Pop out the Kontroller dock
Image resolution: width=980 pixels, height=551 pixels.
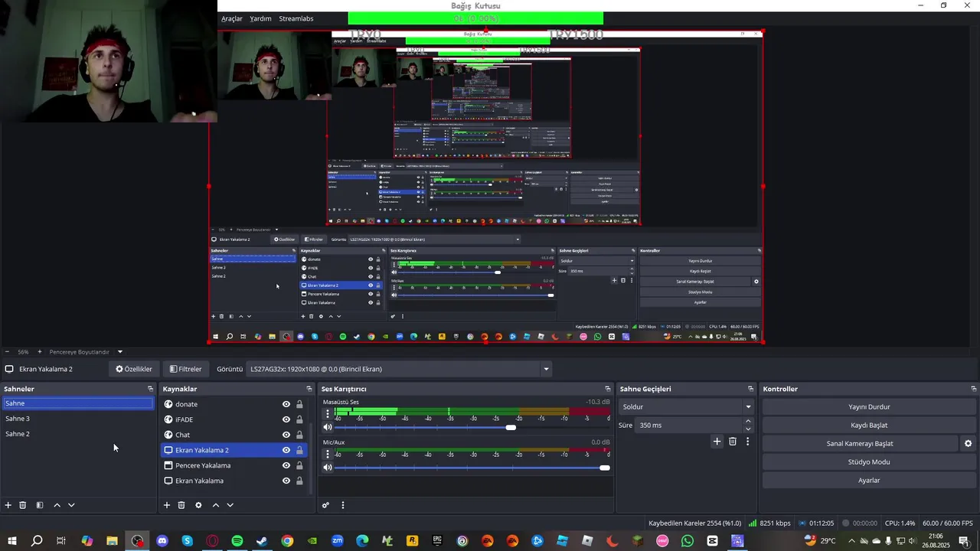point(973,389)
